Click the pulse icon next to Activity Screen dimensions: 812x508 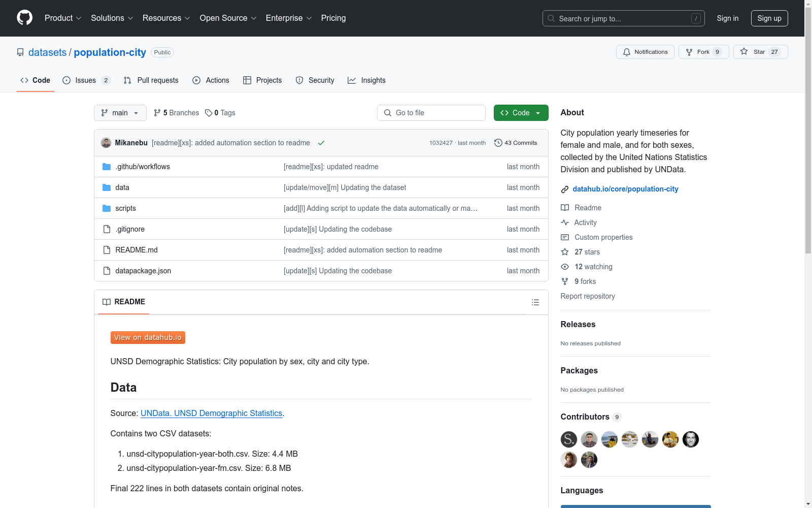[565, 223]
